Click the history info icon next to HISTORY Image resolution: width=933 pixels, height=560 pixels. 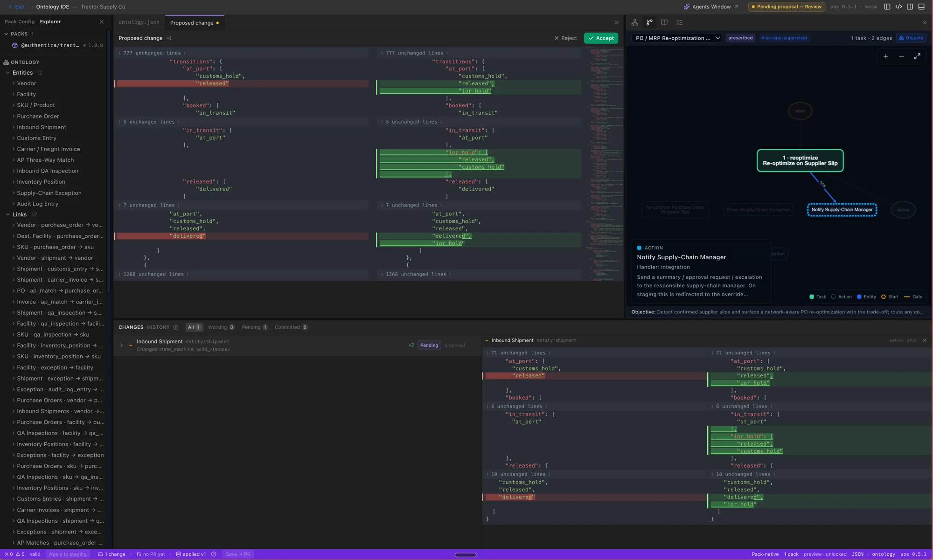pyautogui.click(x=176, y=327)
